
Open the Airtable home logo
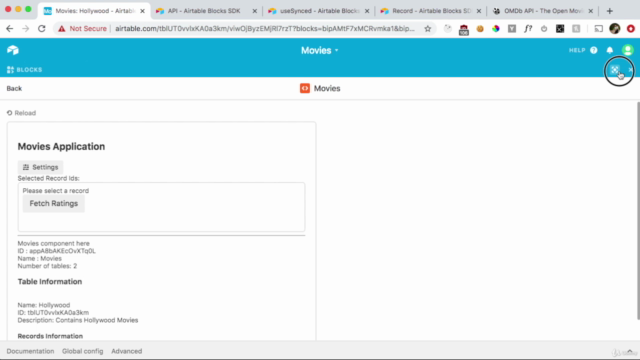[13, 50]
